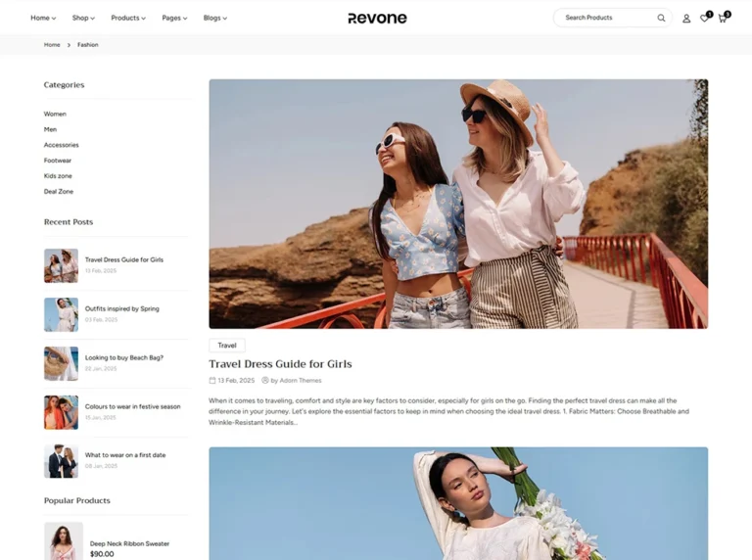This screenshot has width=752, height=560.
Task: Open the main Travel Dress Guide for Girls heading
Action: tap(280, 364)
